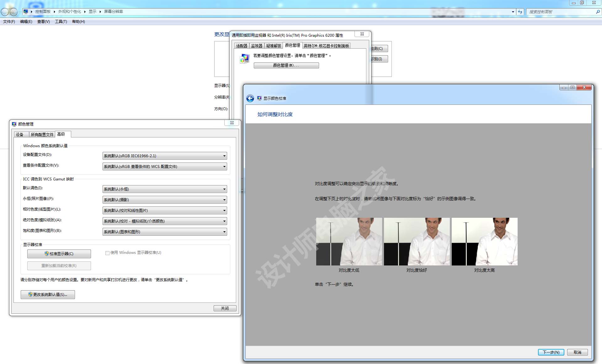The height and width of the screenshot is (364, 602).
Task: Click 下一步(N) to continue calibration
Action: (x=551, y=352)
